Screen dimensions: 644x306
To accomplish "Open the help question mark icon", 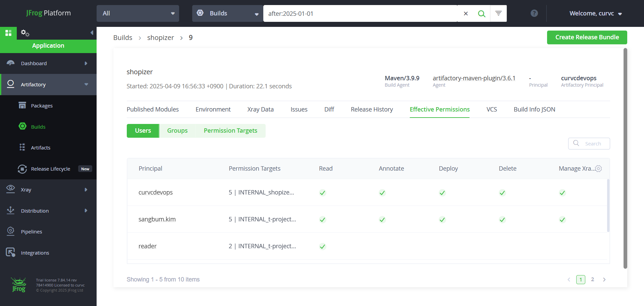I will (534, 13).
